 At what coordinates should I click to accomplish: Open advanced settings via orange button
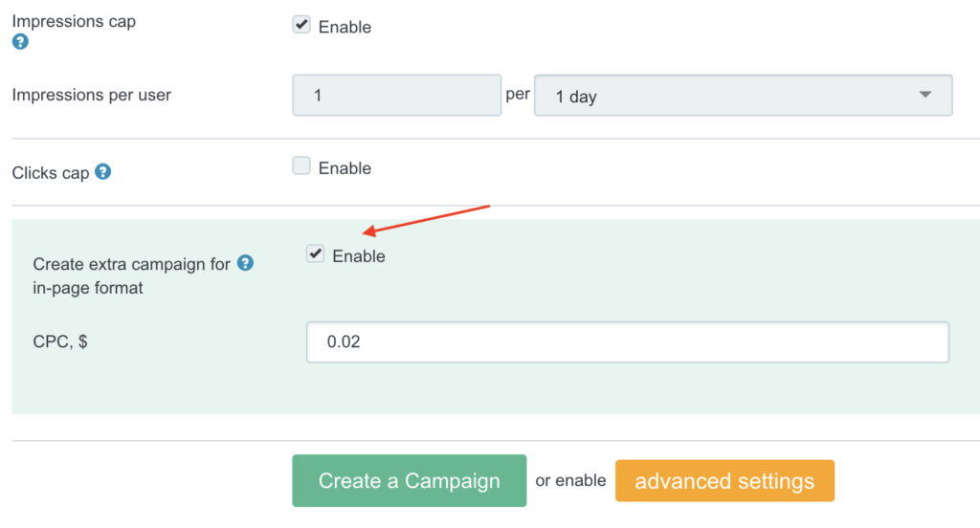[724, 481]
